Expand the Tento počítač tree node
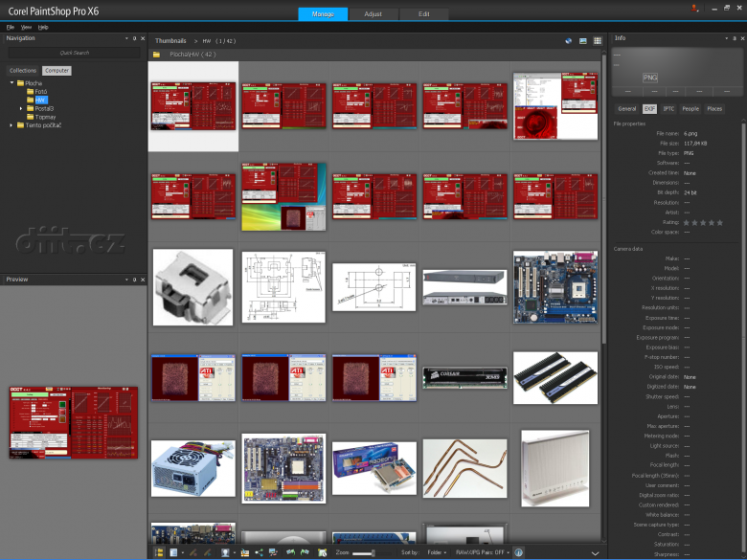The image size is (747, 560). [11, 123]
